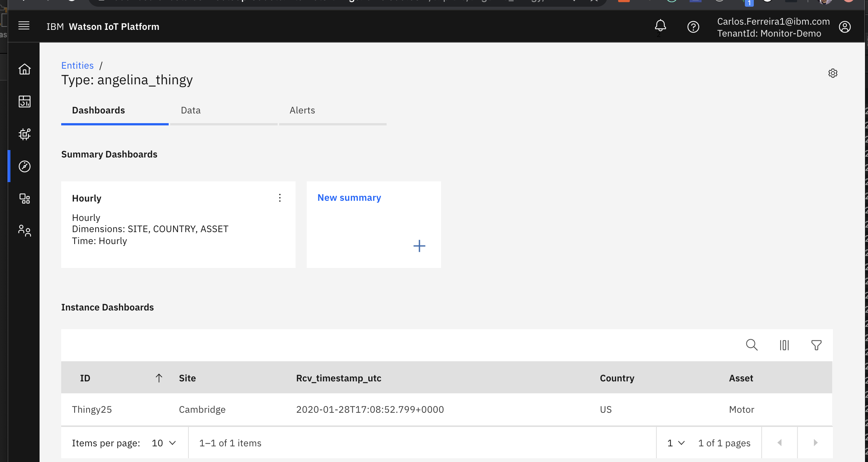Open items per page dropdown

pos(163,443)
